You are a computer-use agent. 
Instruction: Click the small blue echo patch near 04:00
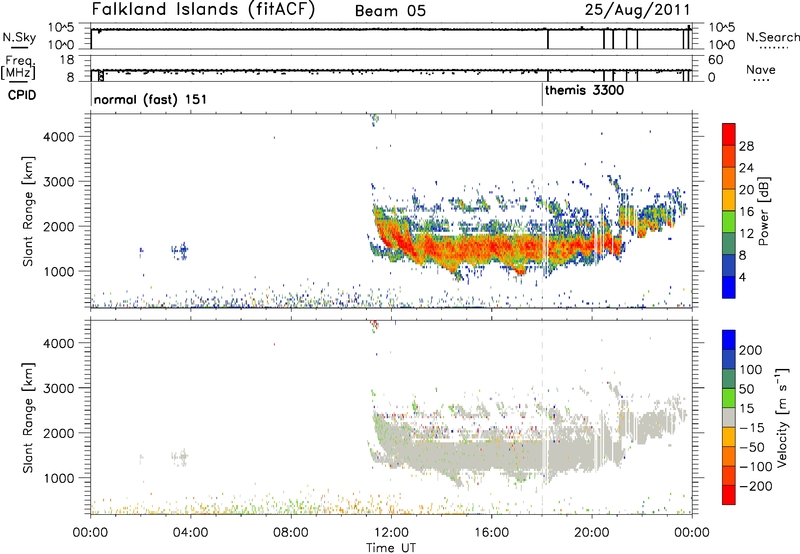pos(180,250)
